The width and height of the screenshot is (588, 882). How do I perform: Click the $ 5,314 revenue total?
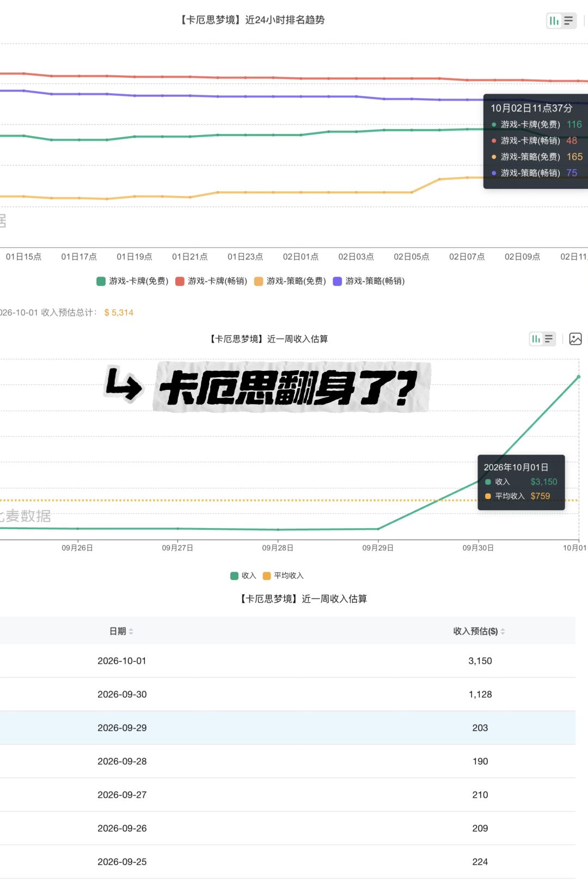coord(119,313)
